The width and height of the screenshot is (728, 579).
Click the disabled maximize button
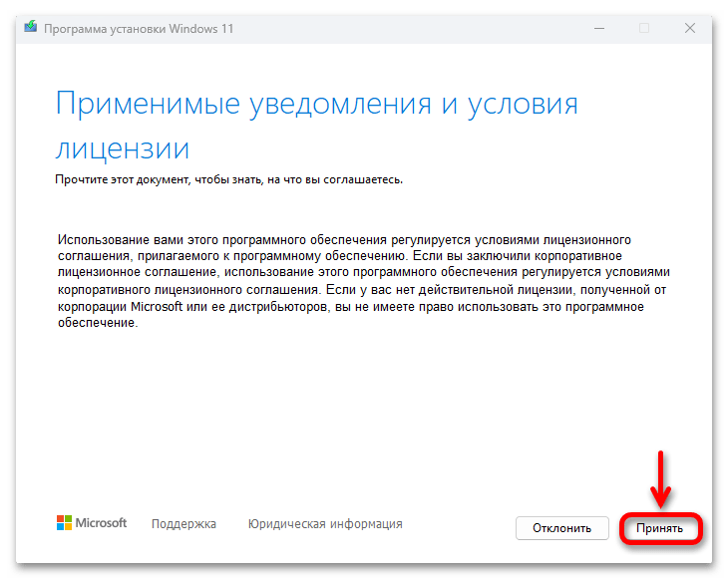(644, 28)
